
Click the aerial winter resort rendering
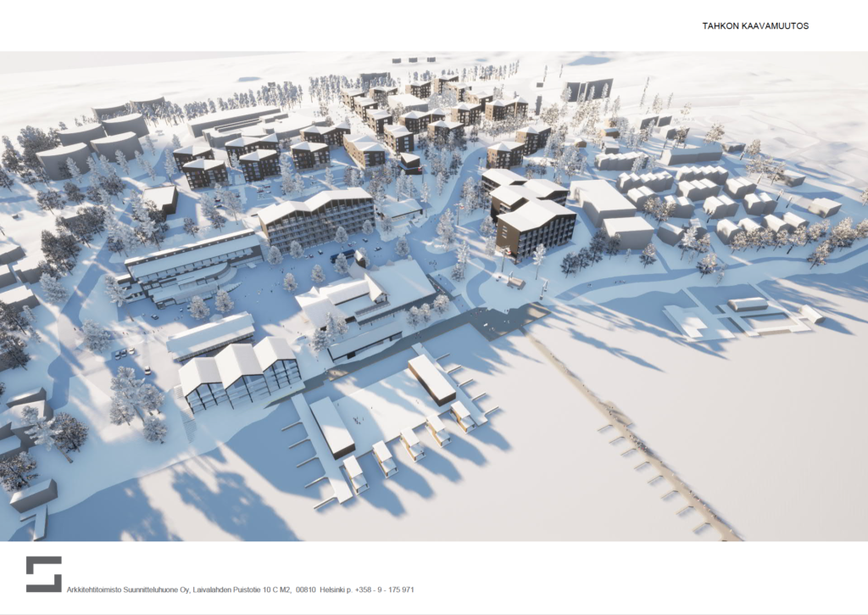point(434,296)
